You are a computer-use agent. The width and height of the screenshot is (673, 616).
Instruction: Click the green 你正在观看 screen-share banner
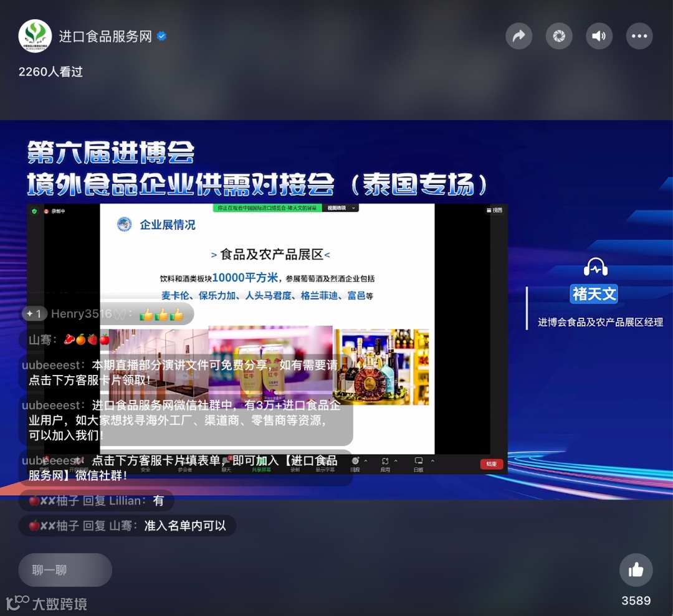(267, 208)
